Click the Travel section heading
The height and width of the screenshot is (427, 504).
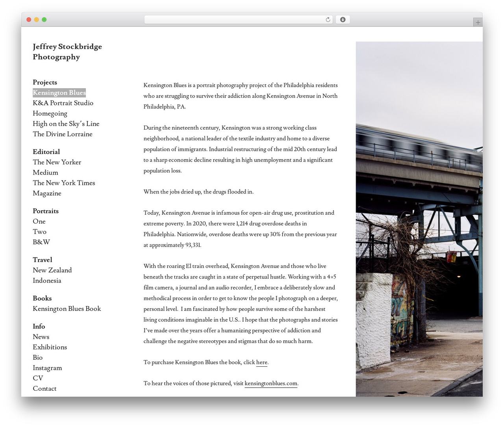pos(43,260)
